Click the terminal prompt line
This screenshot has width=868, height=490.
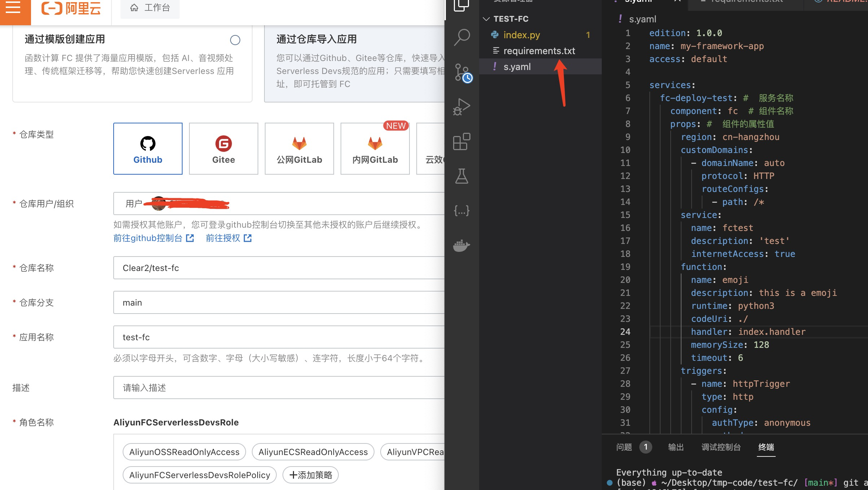(x=738, y=482)
